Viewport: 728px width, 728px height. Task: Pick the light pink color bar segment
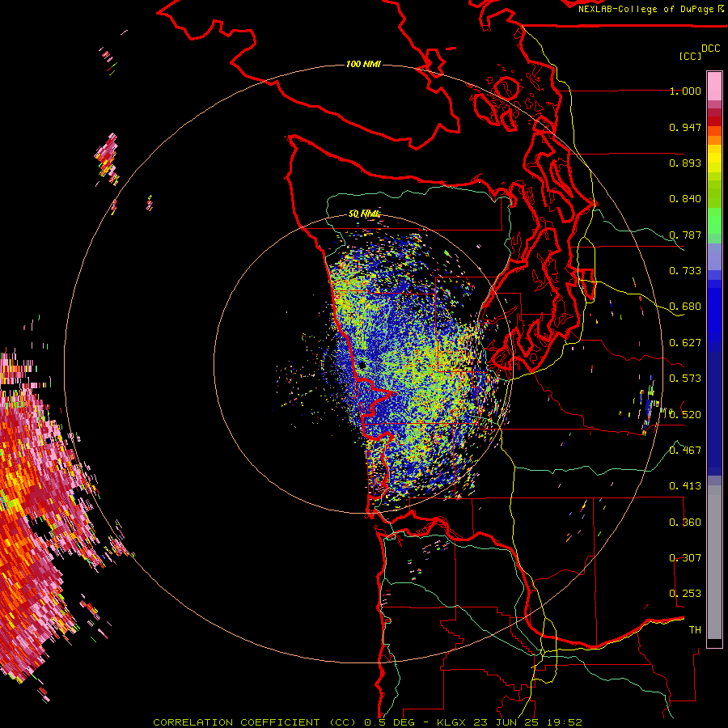click(714, 86)
